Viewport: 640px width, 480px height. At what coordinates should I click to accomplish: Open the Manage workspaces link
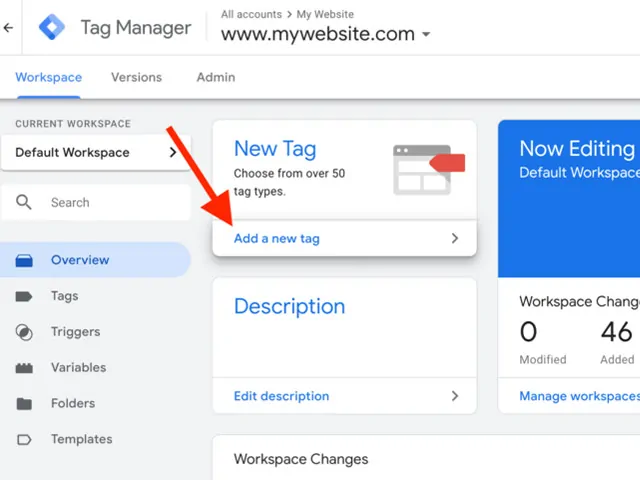(x=578, y=396)
